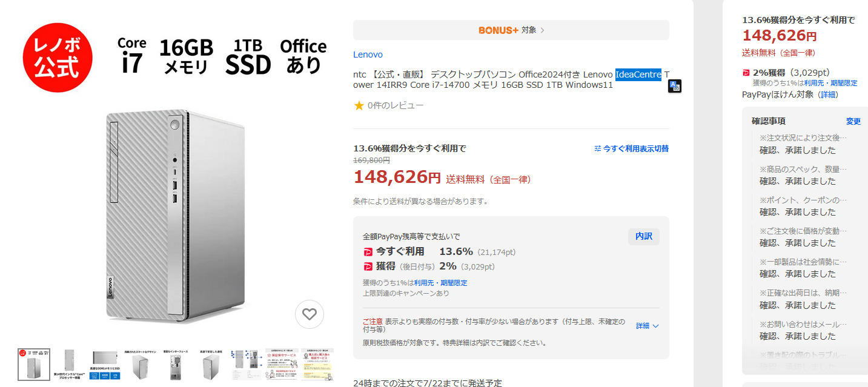The height and width of the screenshot is (387, 868).
Task: Click the heart favorite icon
Action: tap(310, 314)
